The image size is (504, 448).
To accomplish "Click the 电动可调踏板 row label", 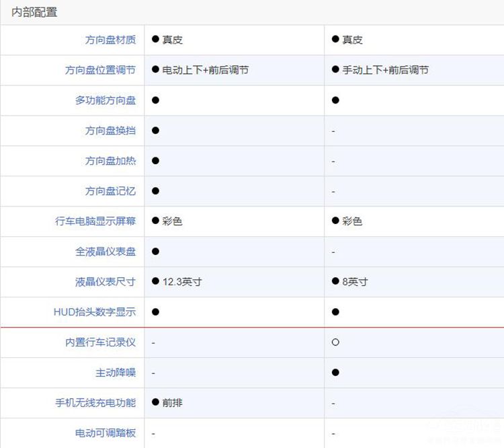I will (106, 433).
